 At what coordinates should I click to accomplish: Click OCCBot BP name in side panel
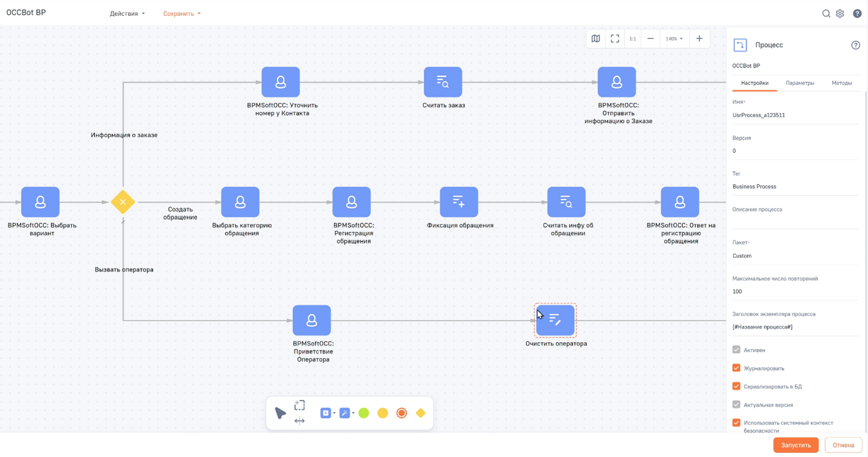(x=746, y=66)
